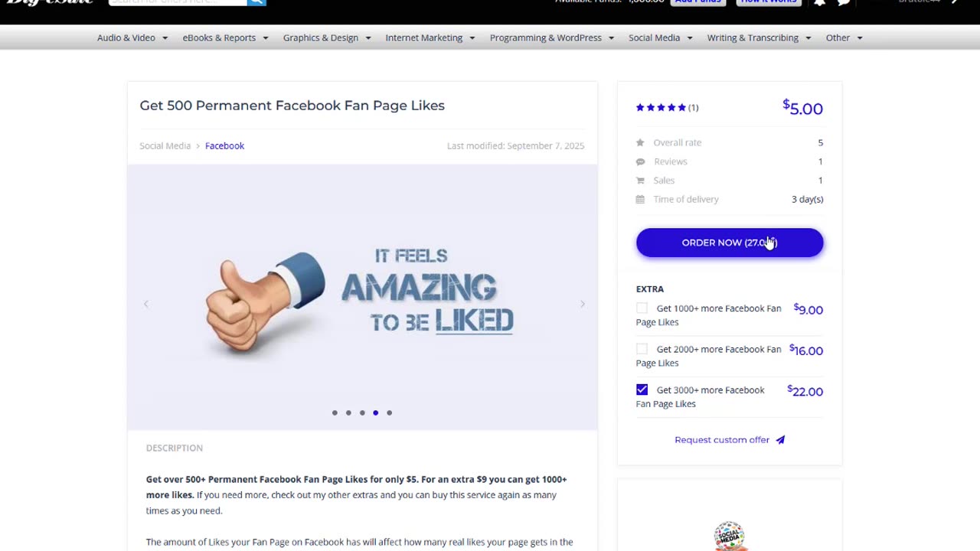Select the first carousel slide dot
The width and height of the screenshot is (980, 551).
[x=335, y=412]
